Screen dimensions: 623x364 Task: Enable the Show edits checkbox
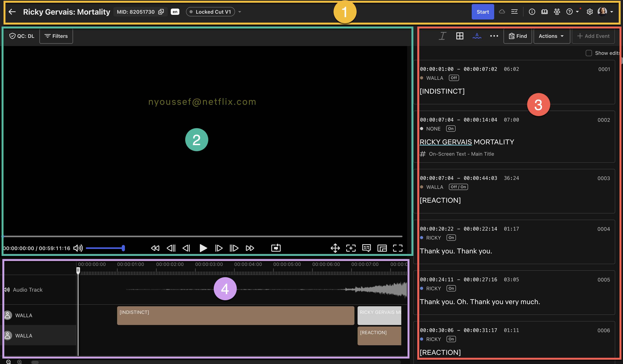pyautogui.click(x=589, y=53)
